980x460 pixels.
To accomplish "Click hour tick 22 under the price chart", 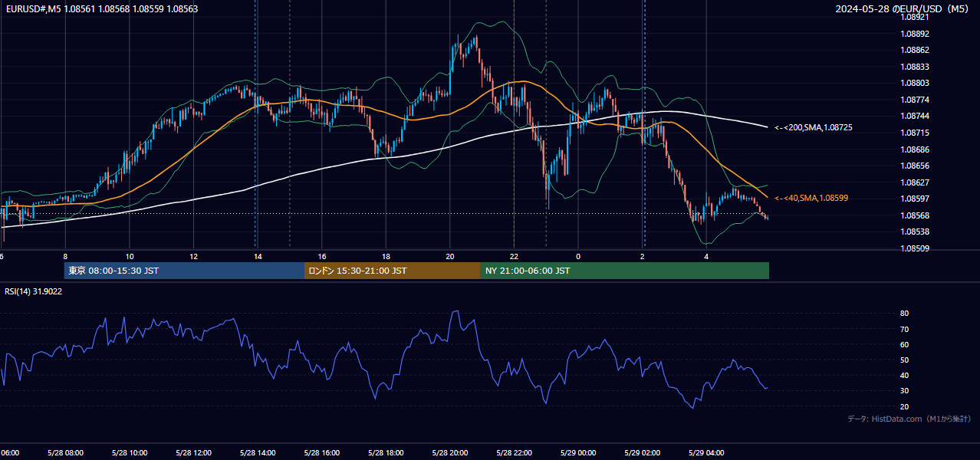I will 514,257.
